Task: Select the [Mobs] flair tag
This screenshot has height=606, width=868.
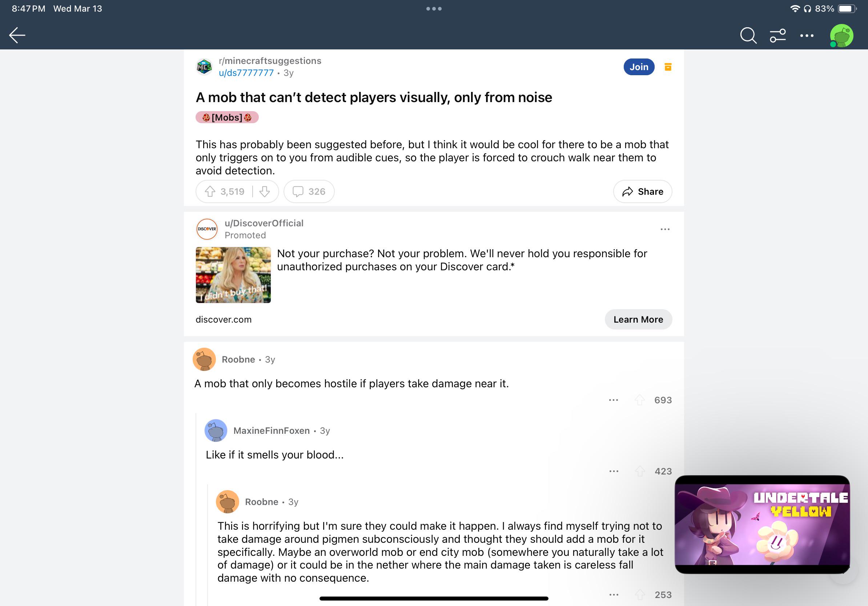Action: point(227,117)
